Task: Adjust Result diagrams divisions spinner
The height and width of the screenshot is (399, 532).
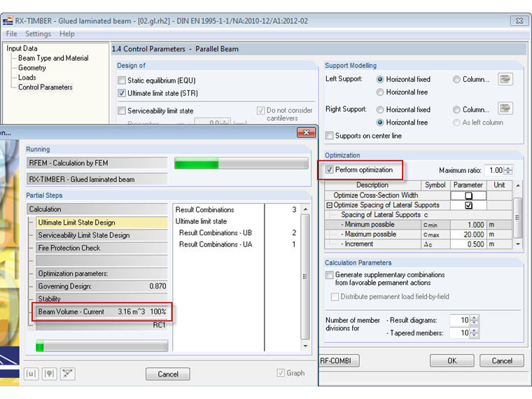Action: pyautogui.click(x=475, y=320)
